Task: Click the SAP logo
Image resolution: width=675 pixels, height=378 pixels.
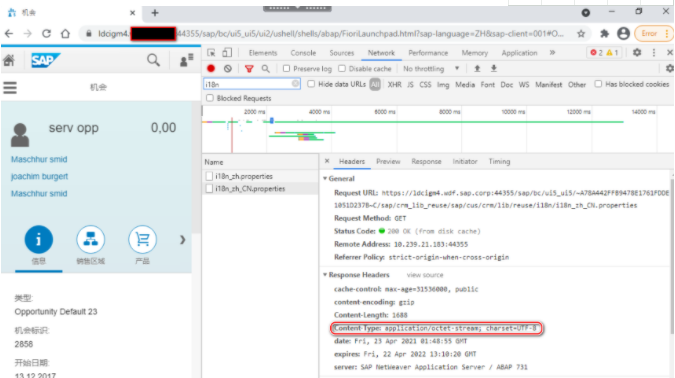Action: 45,60
